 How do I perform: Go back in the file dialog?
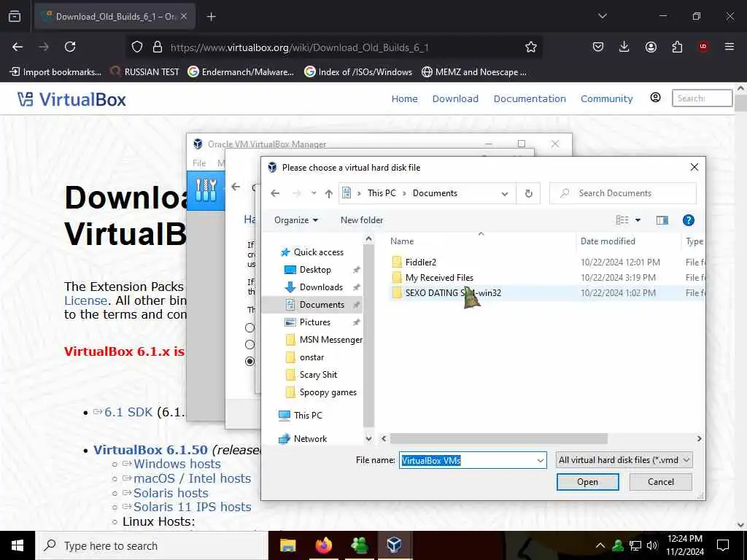275,192
